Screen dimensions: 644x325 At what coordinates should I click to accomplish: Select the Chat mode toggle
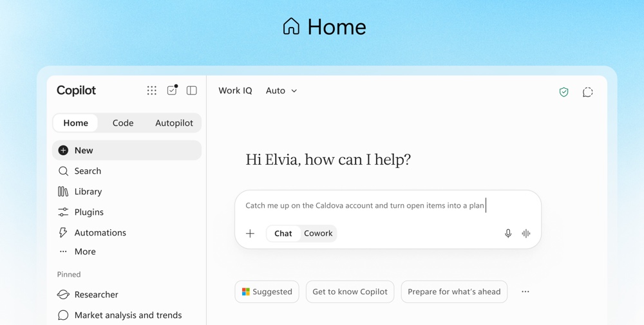(283, 234)
